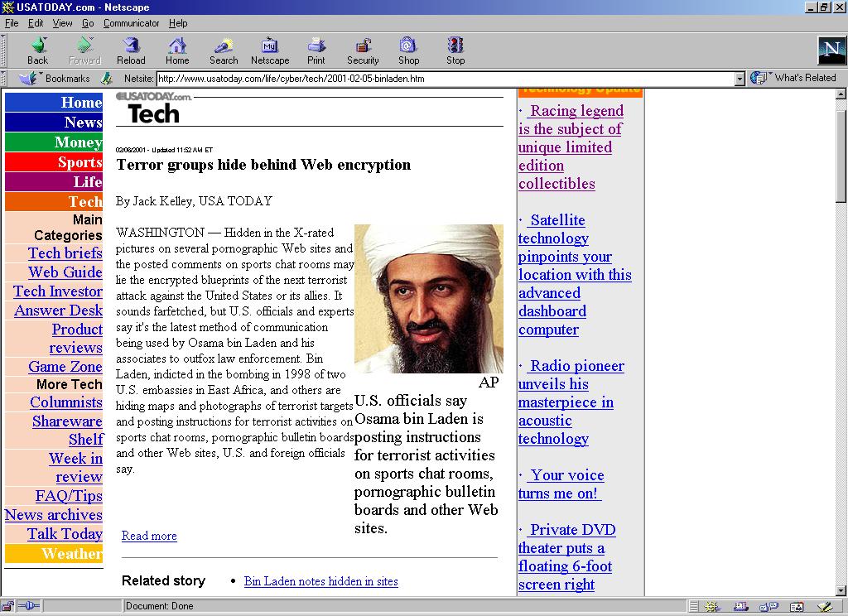Screen dimensions: 848x616
Task: Open the Columnists link
Action: [66, 402]
